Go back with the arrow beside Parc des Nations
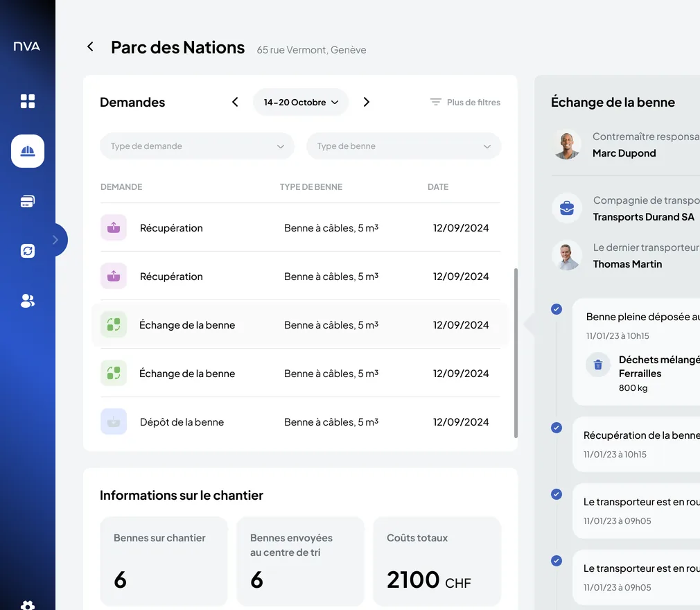Image resolution: width=700 pixels, height=610 pixels. 90,46
